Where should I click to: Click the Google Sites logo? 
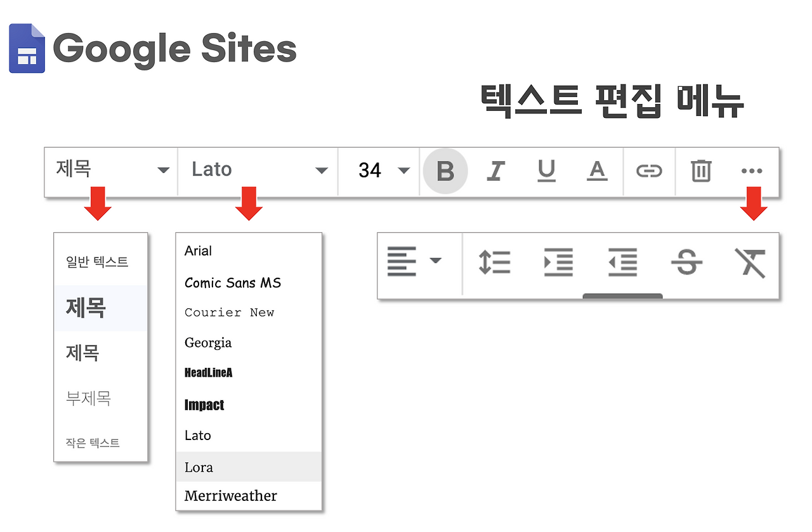(153, 48)
